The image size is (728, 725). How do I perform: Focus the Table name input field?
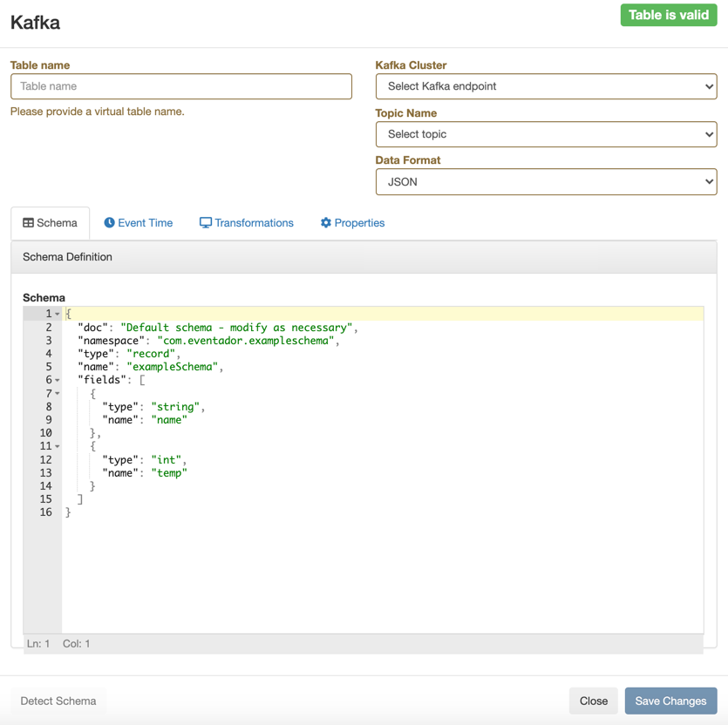[181, 86]
